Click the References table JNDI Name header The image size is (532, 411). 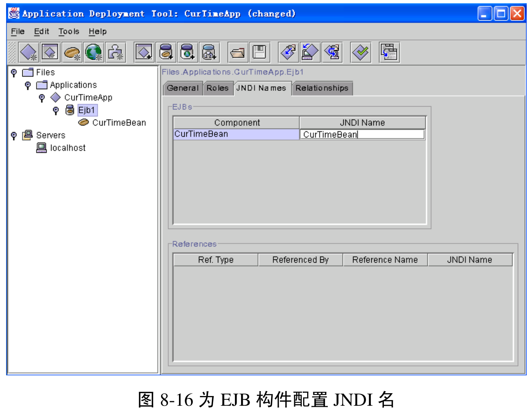pos(470,260)
